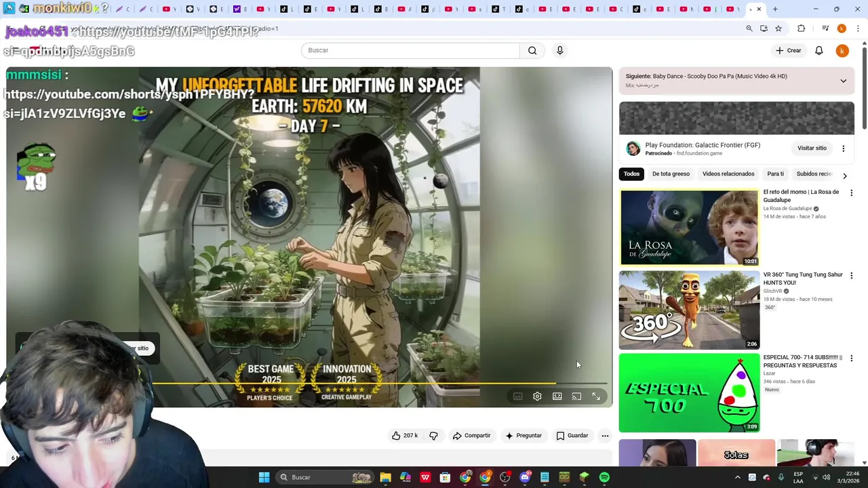Select the Todos filter chip
This screenshot has height=488, width=868.
point(631,174)
